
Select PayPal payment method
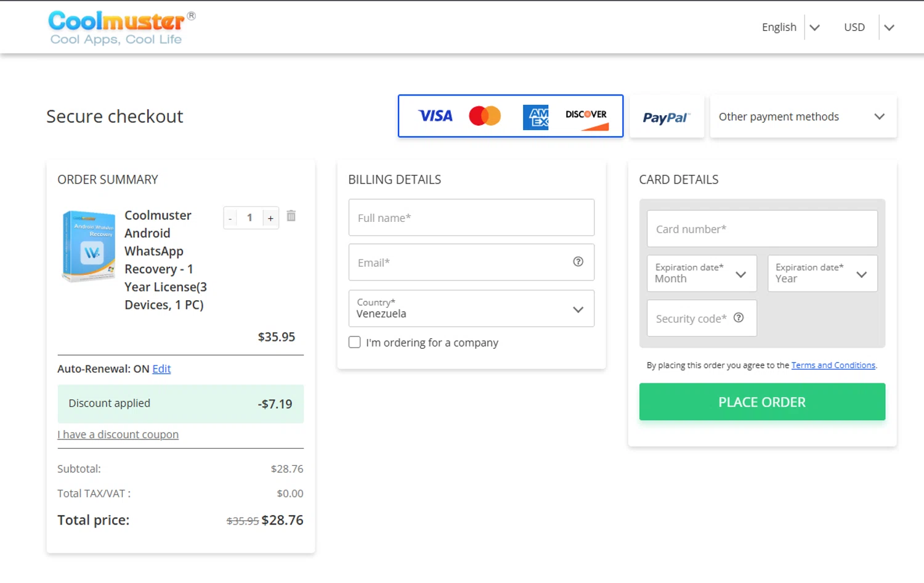coord(667,116)
